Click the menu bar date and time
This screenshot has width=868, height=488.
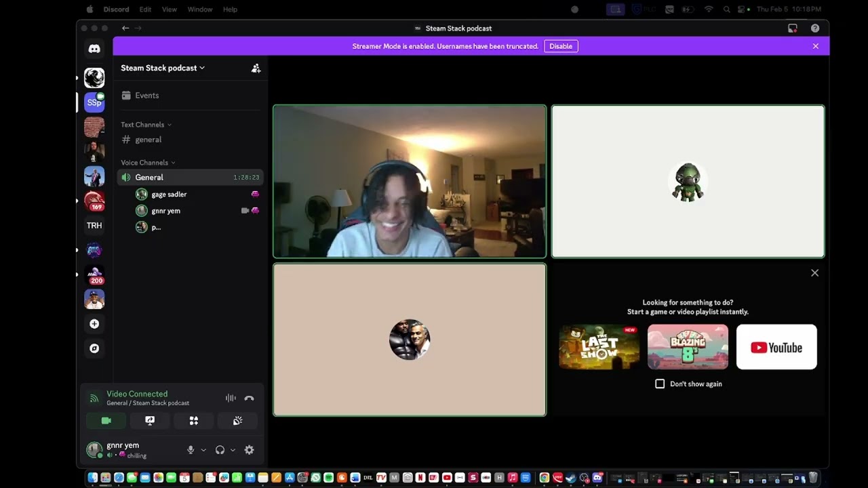click(x=789, y=9)
